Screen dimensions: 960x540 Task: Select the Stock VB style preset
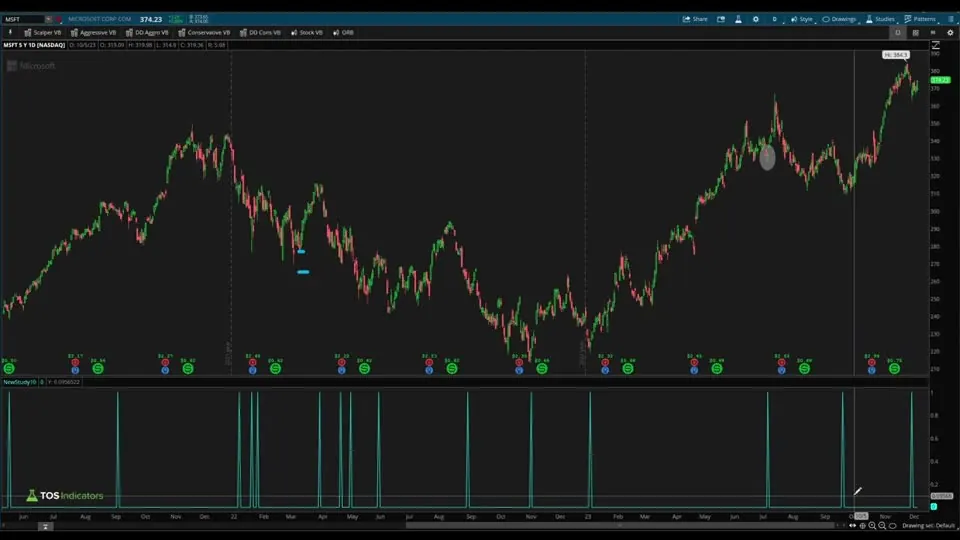(x=307, y=32)
